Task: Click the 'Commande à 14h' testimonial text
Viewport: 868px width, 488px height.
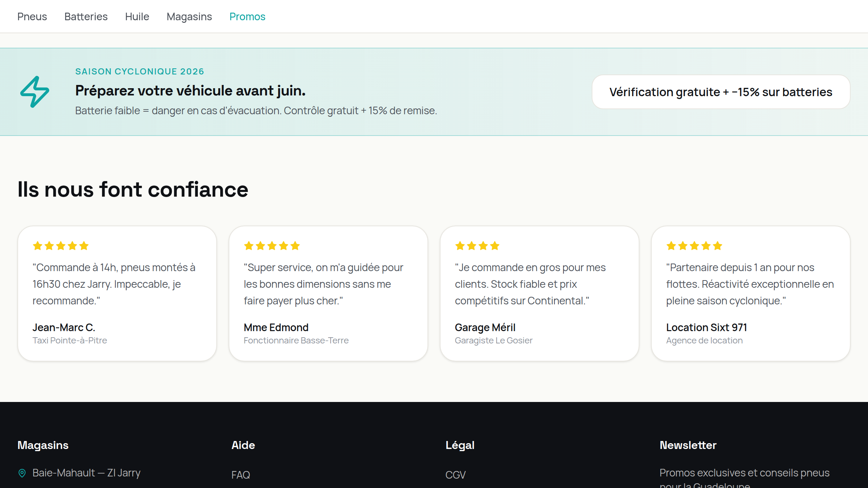Action: pyautogui.click(x=114, y=284)
